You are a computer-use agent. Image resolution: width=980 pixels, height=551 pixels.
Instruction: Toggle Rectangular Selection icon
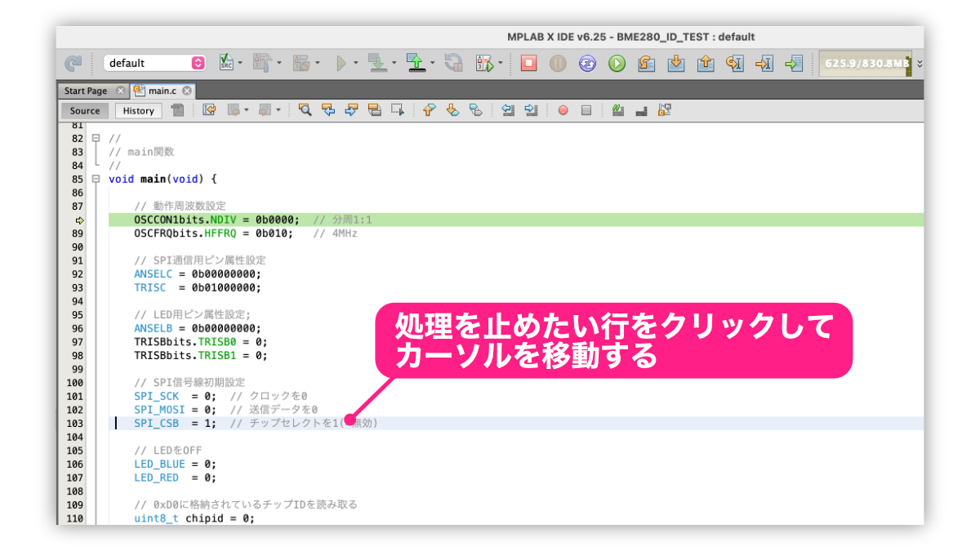point(398,110)
